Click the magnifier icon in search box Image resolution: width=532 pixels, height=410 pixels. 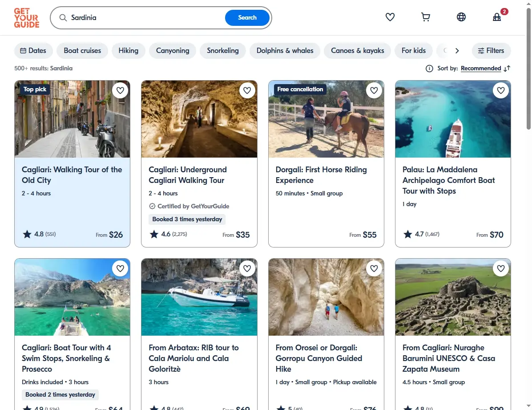click(x=63, y=18)
